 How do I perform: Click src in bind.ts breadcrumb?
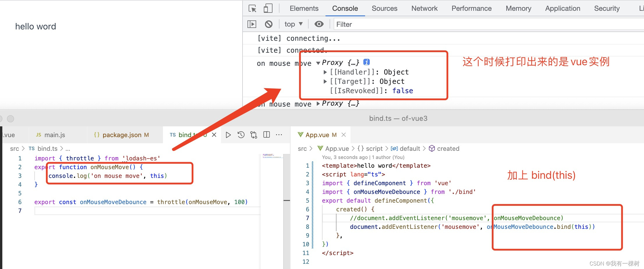click(x=14, y=149)
